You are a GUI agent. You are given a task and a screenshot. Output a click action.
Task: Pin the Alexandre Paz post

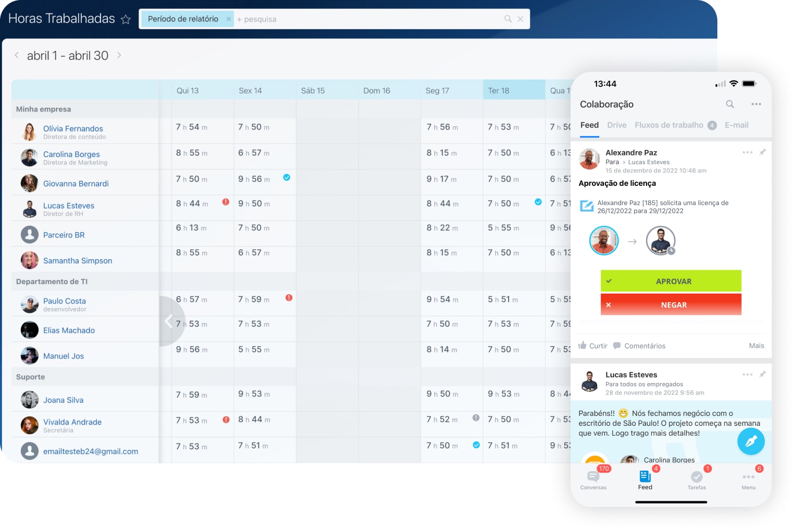tap(762, 153)
